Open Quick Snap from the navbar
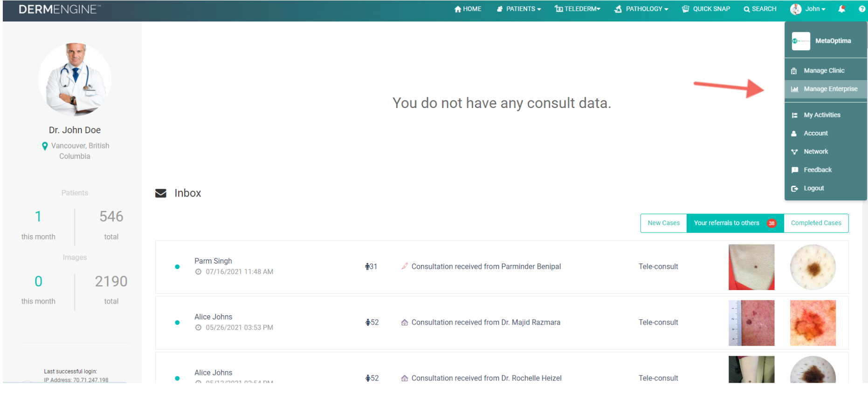868x400 pixels. click(706, 9)
